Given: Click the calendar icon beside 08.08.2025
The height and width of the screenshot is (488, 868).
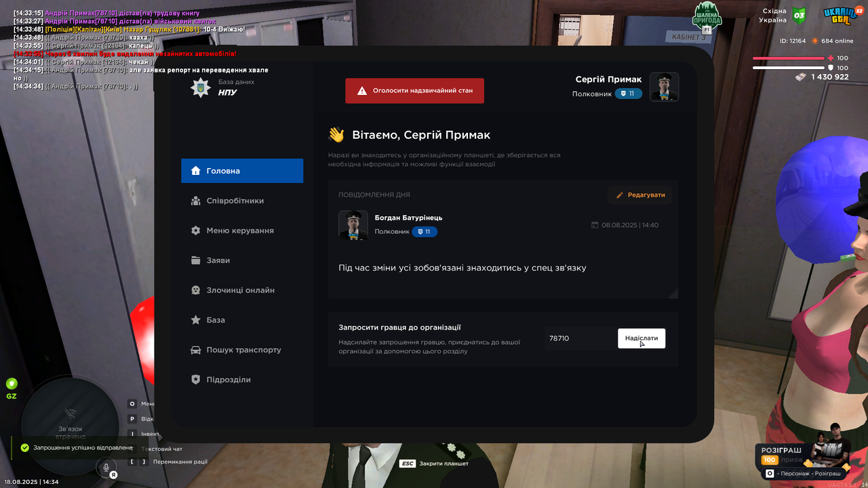Looking at the screenshot, I should (x=595, y=225).
